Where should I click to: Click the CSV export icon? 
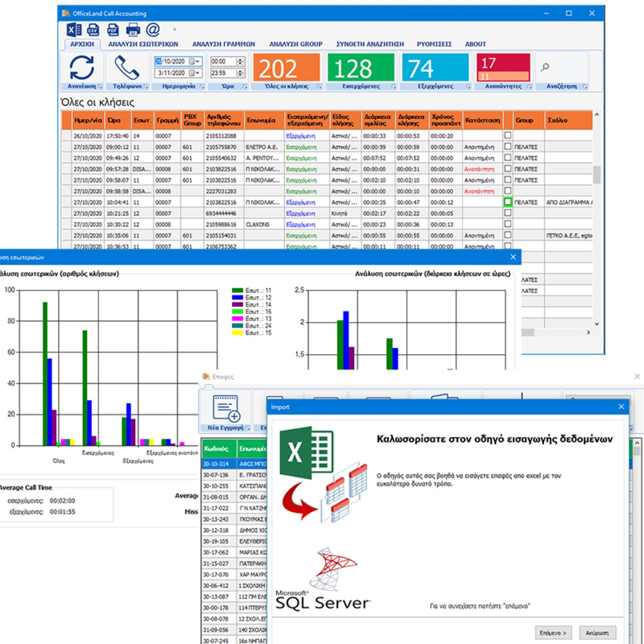(93, 30)
